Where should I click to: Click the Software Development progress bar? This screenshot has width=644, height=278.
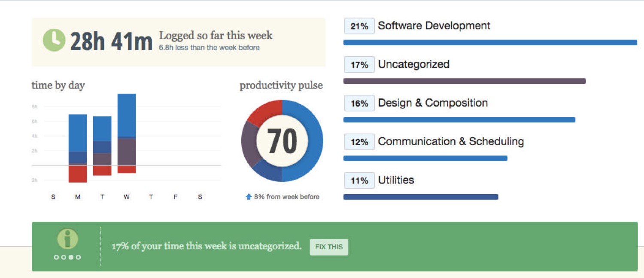pos(490,43)
